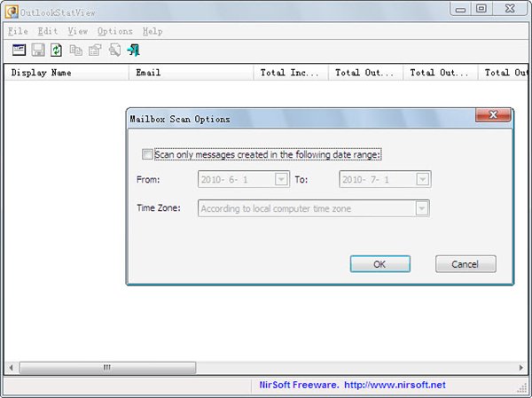Open the File menu
This screenshot has width=532, height=398.
click(18, 31)
